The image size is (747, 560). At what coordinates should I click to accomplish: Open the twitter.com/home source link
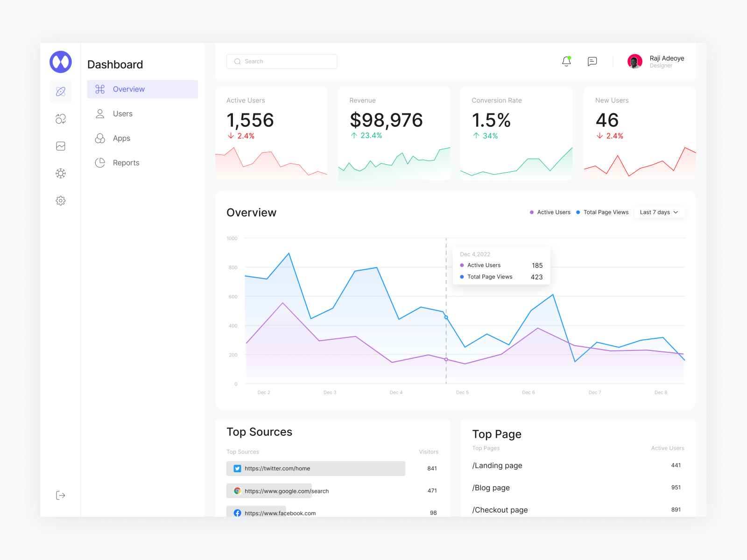(277, 469)
